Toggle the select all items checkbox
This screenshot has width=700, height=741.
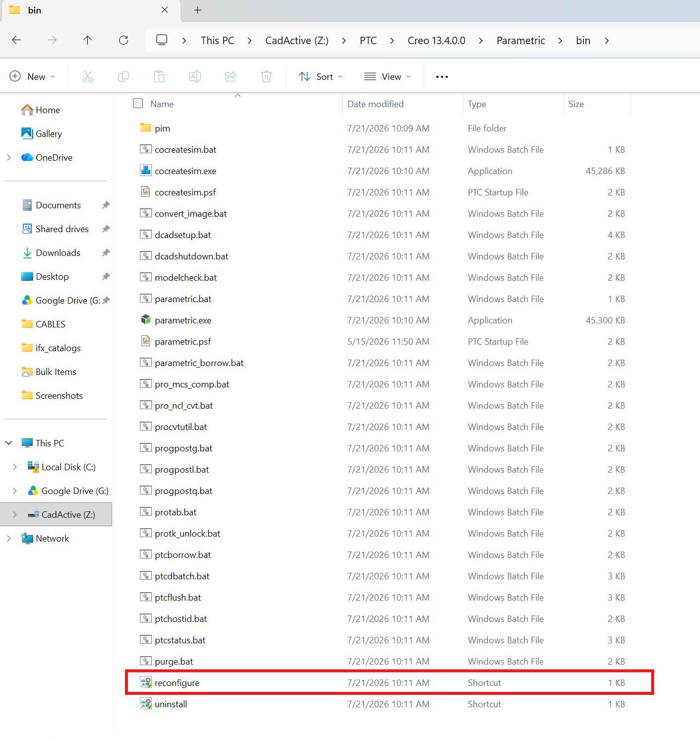[x=138, y=103]
